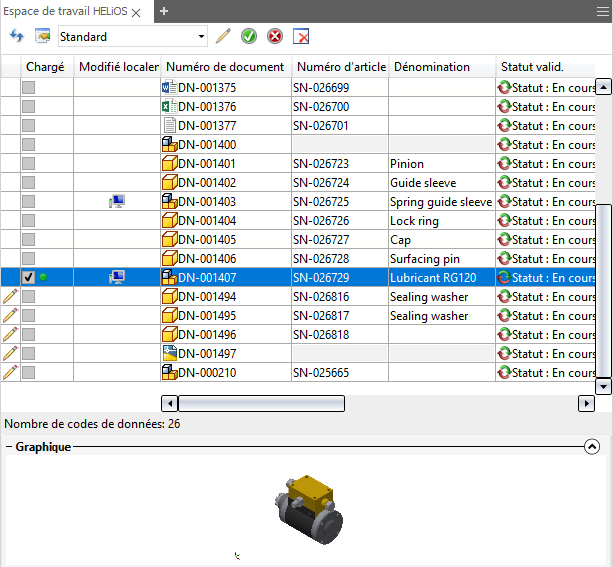Screen dimensions: 613x567
Task: Select the Pinion denomination cell
Action: click(x=442, y=163)
